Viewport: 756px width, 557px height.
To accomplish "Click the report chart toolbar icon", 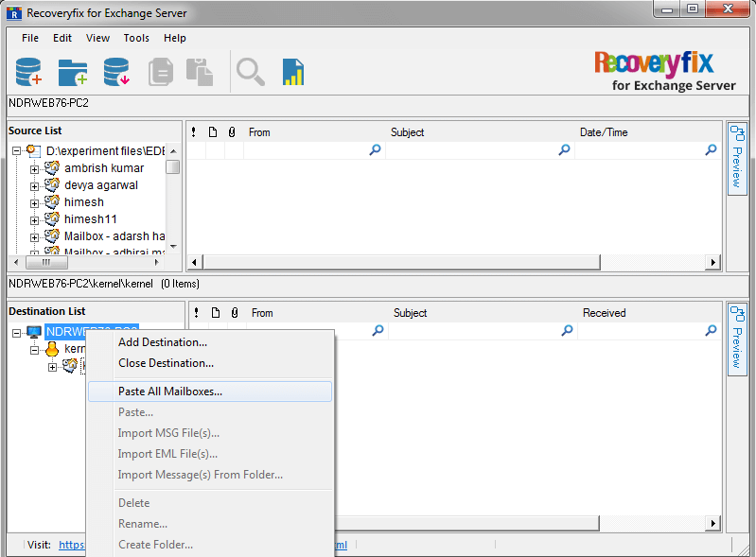I will click(x=293, y=72).
